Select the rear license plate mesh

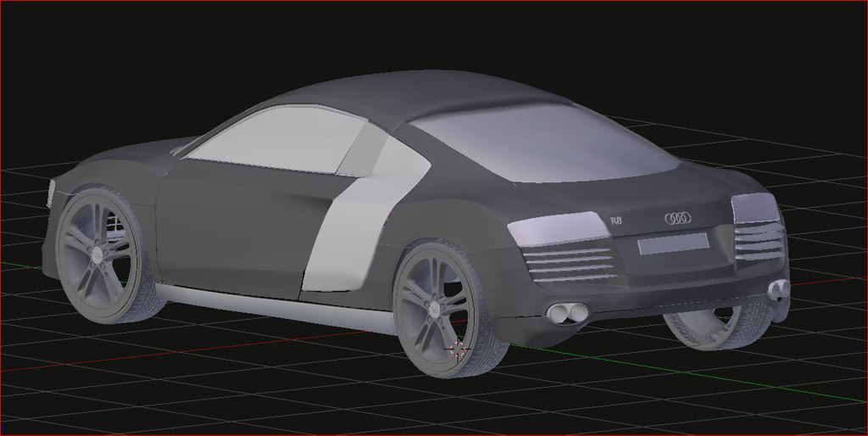coord(672,243)
